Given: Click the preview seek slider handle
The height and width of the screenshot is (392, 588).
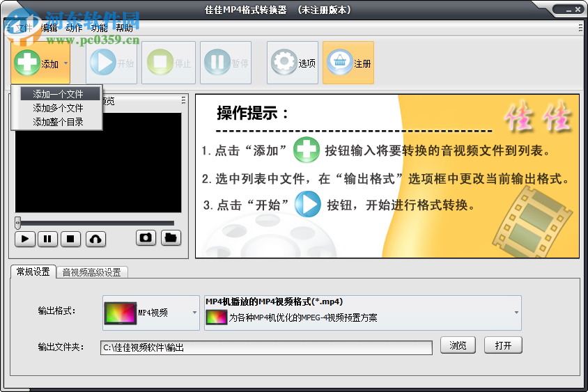Looking at the screenshot, I should (x=17, y=223).
